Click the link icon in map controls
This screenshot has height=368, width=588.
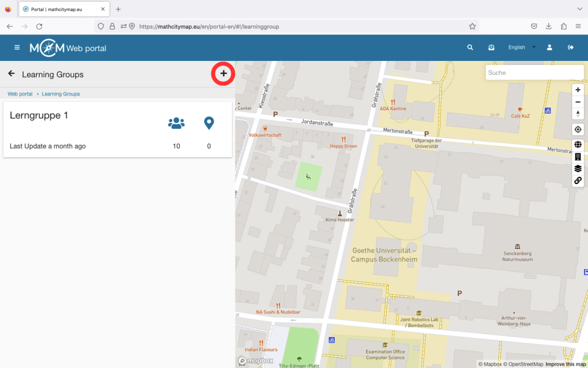(x=578, y=181)
